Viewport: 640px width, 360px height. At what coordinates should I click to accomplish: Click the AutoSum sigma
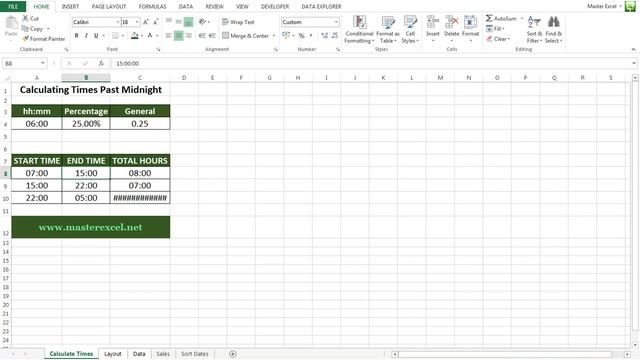pyautogui.click(x=489, y=18)
